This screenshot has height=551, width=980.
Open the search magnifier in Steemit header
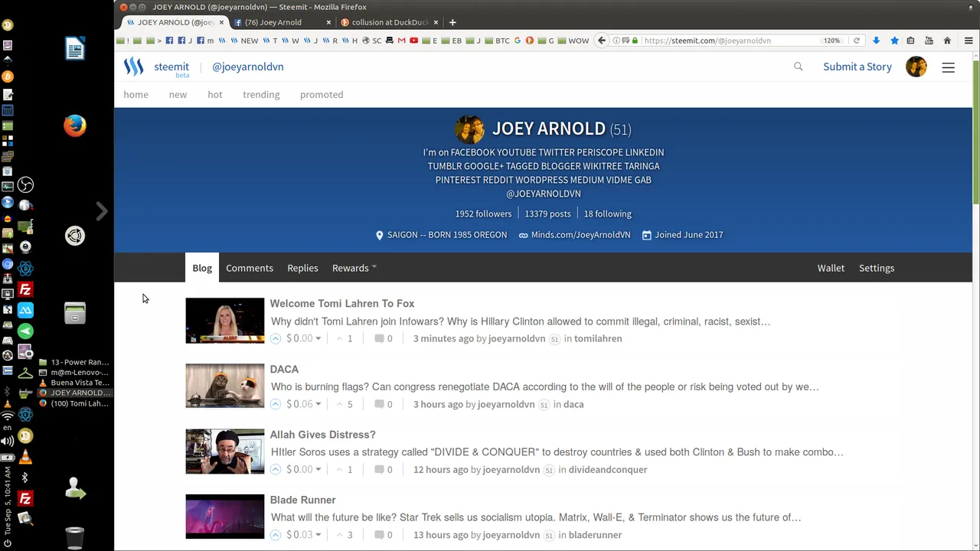pyautogui.click(x=799, y=67)
